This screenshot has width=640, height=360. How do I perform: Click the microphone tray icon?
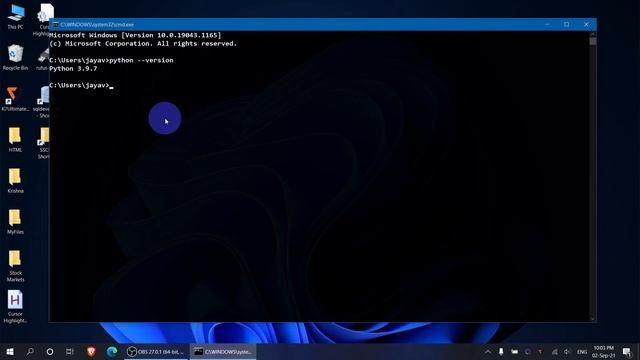(x=501, y=351)
